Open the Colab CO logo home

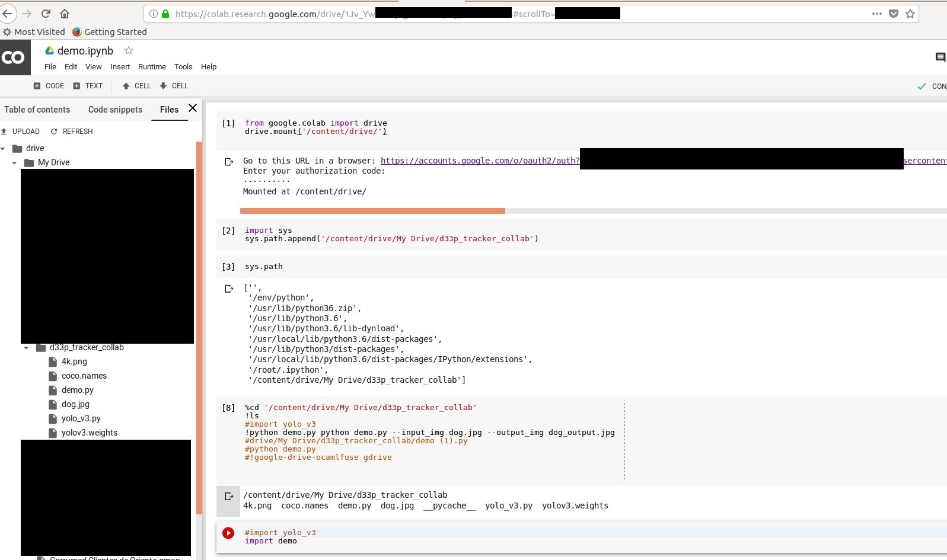15,57
